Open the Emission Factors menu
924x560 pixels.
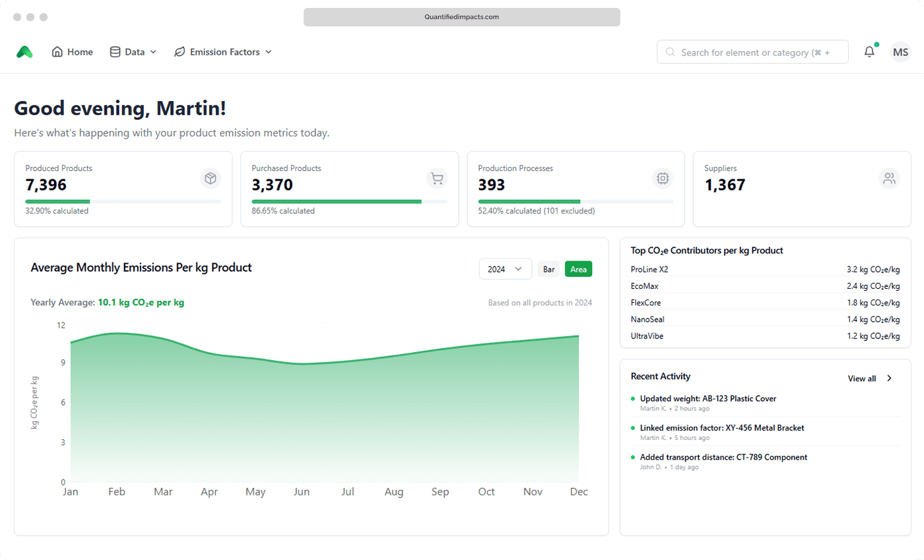(223, 52)
